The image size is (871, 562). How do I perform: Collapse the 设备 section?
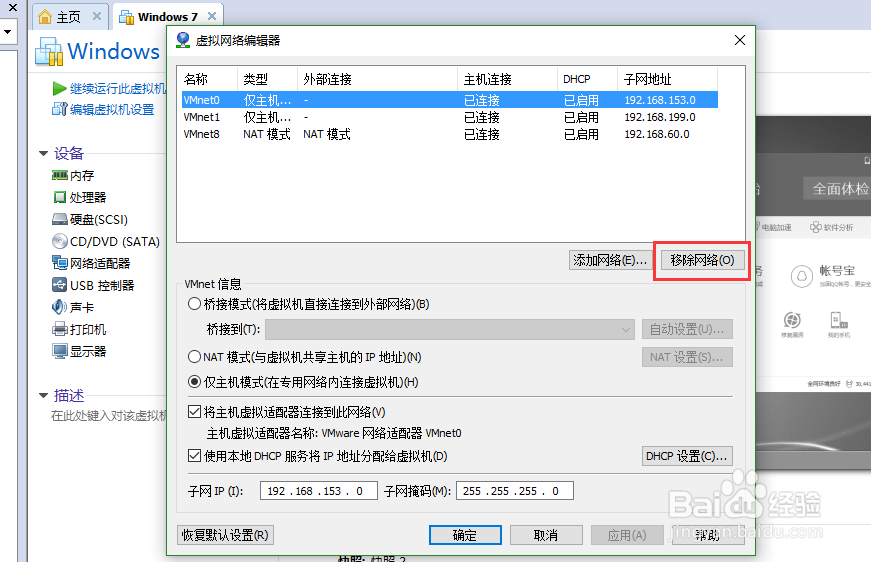pyautogui.click(x=43, y=153)
